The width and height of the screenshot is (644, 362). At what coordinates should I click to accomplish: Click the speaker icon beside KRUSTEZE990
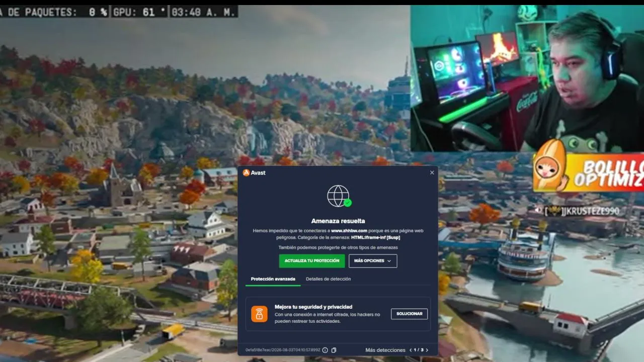click(539, 210)
